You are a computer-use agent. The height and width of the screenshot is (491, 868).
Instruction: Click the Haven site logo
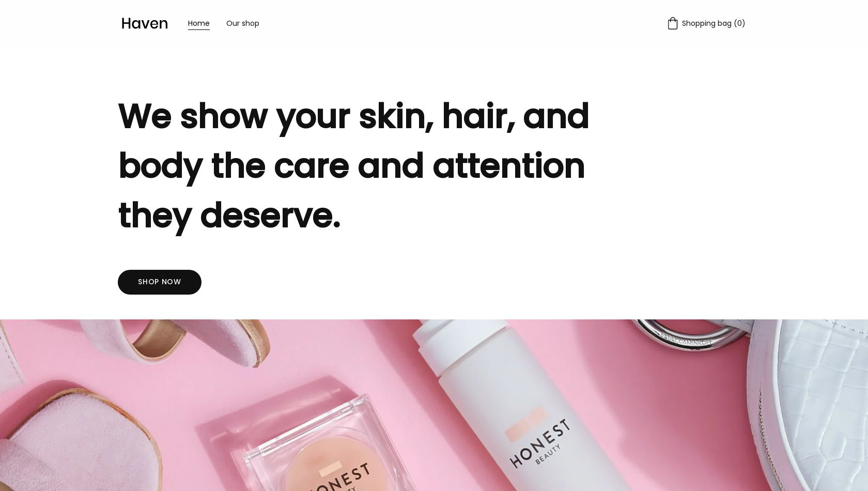144,23
